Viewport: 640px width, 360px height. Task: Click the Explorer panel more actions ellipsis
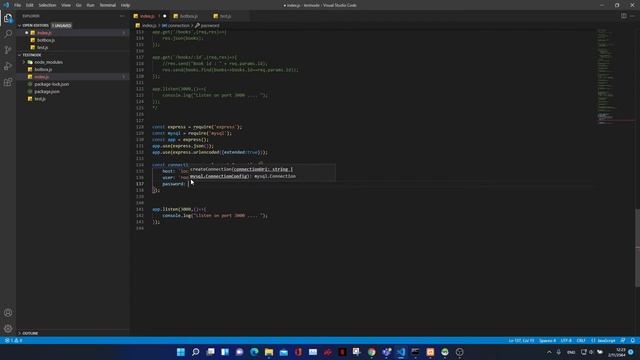point(122,16)
